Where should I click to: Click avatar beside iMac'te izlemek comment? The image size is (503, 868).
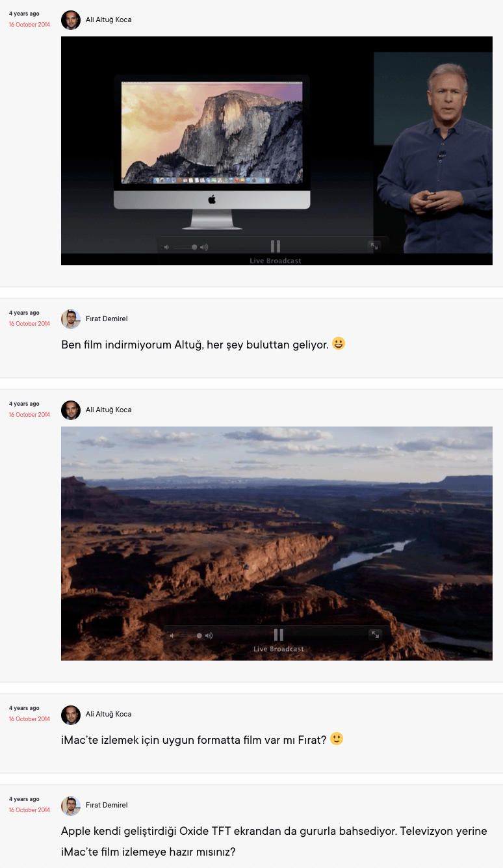coord(71,715)
